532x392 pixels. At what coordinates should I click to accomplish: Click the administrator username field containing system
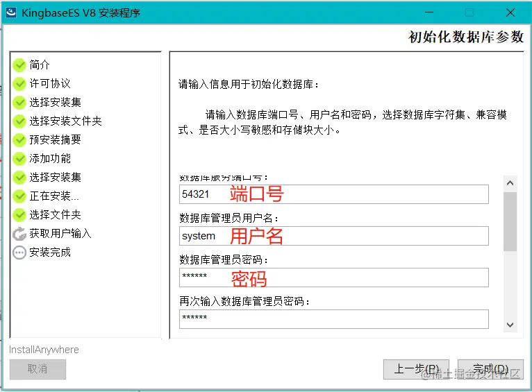334,236
